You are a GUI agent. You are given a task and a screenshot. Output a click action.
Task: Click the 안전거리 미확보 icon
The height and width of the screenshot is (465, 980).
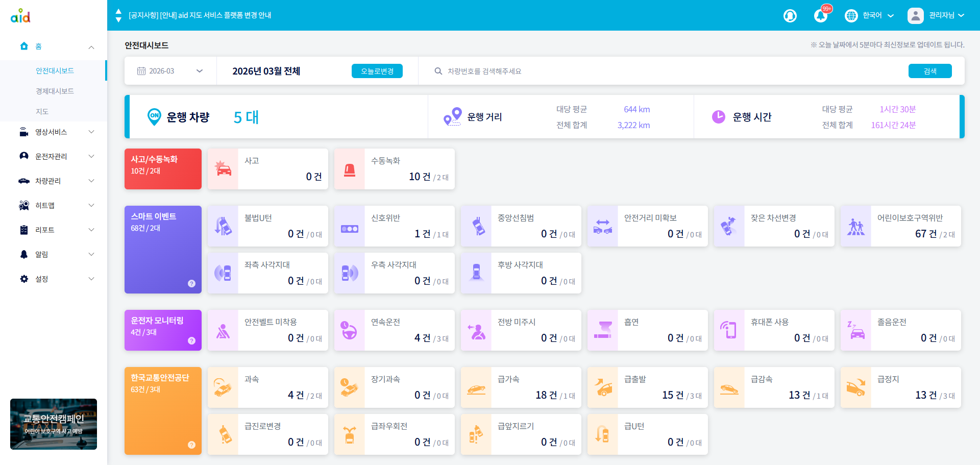(x=603, y=226)
